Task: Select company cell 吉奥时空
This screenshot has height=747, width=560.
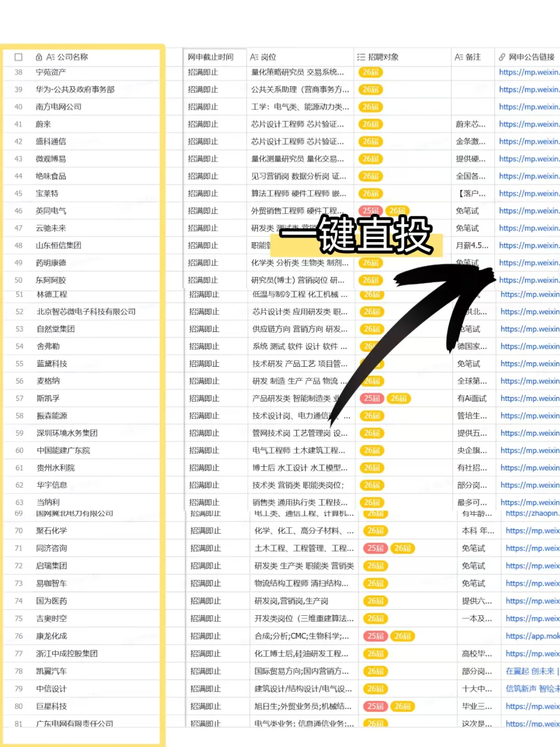Action: coord(51,618)
